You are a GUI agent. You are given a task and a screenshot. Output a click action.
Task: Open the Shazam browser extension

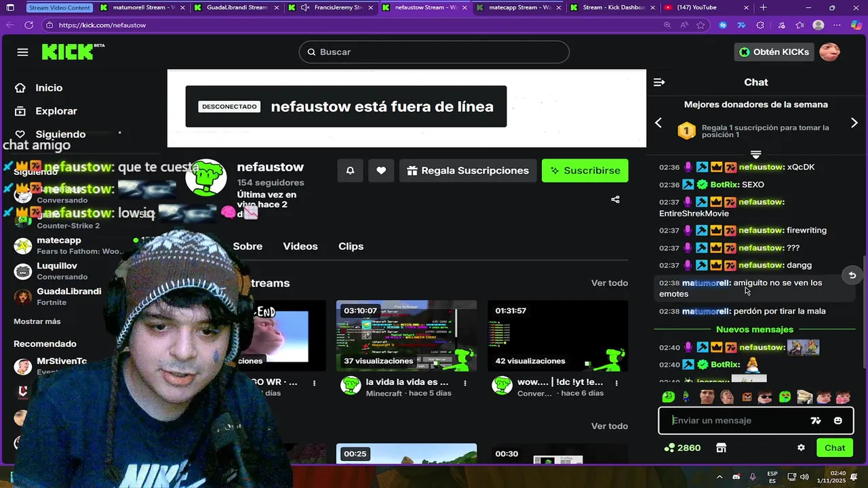(x=722, y=25)
